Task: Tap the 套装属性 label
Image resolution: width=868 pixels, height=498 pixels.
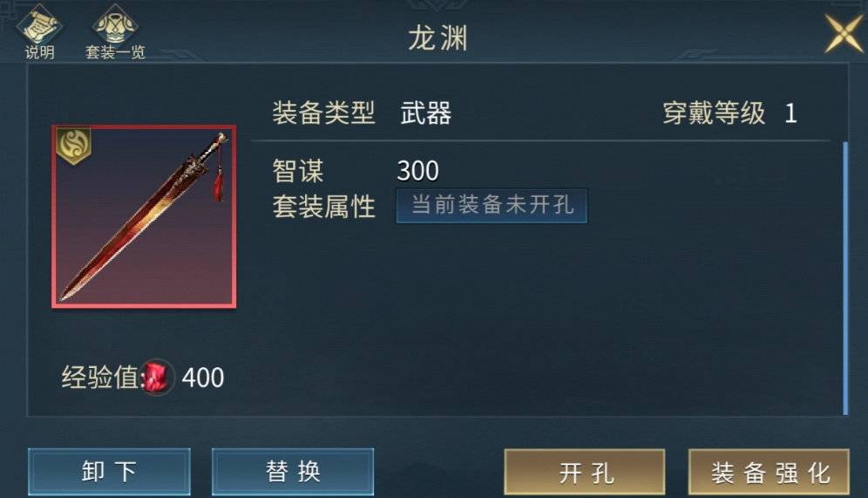Action: point(324,207)
